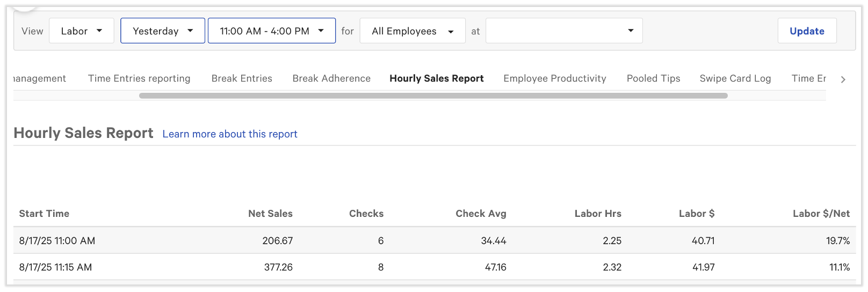Viewport: 868px width, 292px height.
Task: Click the Labor $/Net column header
Action: tap(821, 214)
